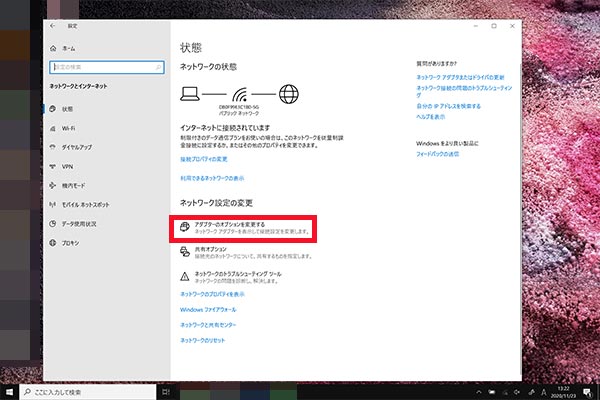The height and width of the screenshot is (400, 600).
Task: Click the インターネットに接続されています text
Action: pos(225,128)
